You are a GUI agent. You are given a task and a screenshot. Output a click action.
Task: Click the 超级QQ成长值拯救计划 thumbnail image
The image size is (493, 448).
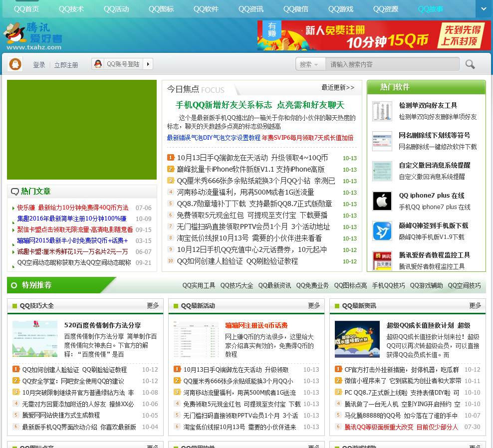pos(357,339)
